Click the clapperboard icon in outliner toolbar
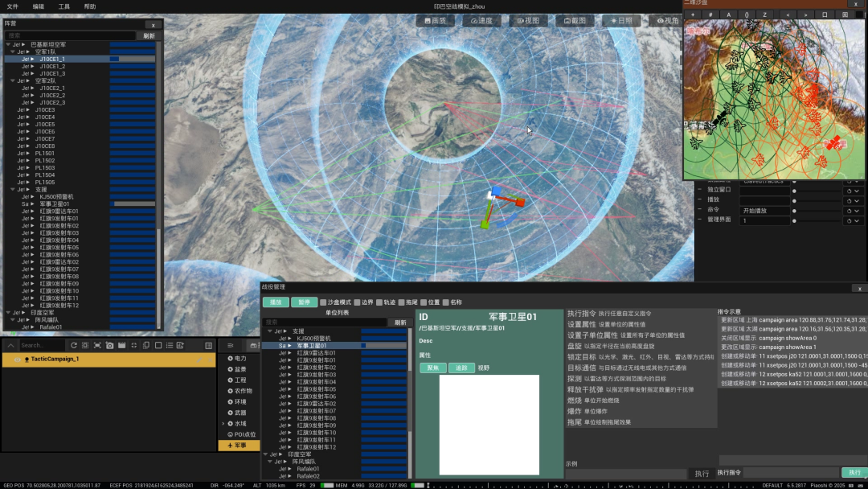 [x=122, y=345]
